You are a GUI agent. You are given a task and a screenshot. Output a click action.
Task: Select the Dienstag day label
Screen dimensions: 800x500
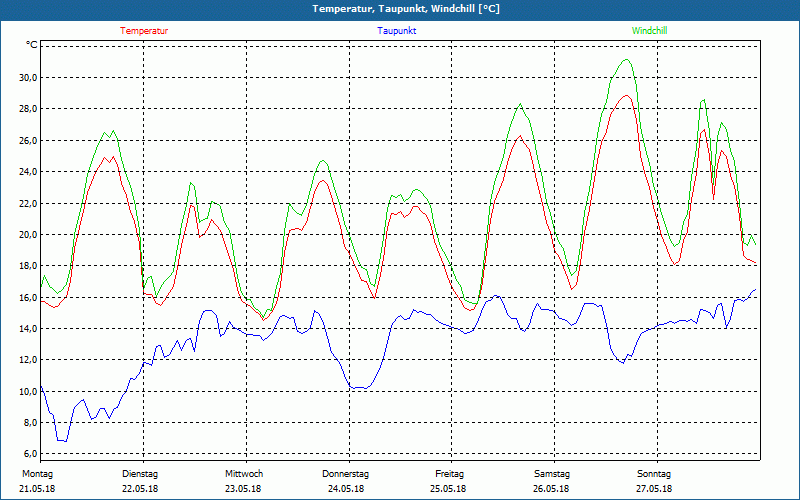140,474
